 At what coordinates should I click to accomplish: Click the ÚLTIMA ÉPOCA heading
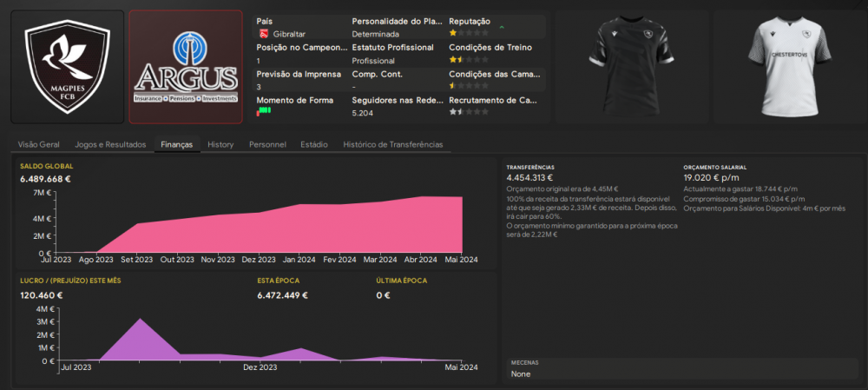pyautogui.click(x=401, y=281)
